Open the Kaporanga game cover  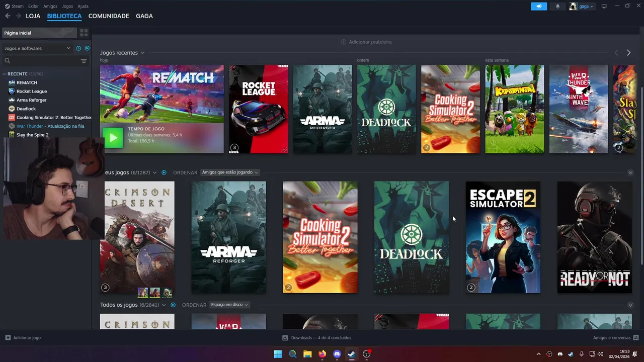[x=514, y=109]
